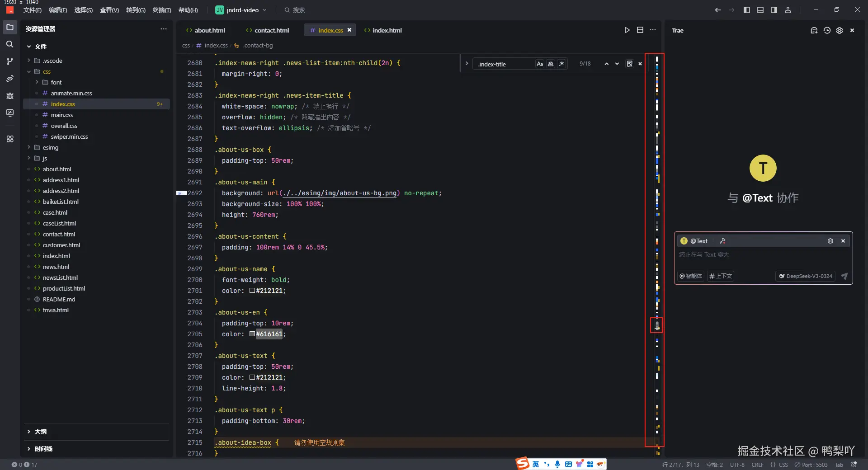Open the 终端 (Terminal) menu
This screenshot has height=470, width=868.
pyautogui.click(x=161, y=10)
